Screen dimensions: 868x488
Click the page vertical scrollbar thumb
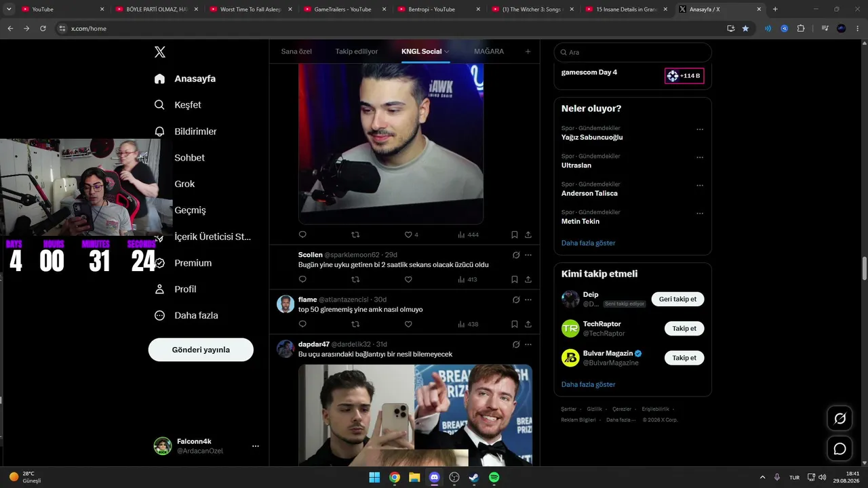[x=864, y=268]
